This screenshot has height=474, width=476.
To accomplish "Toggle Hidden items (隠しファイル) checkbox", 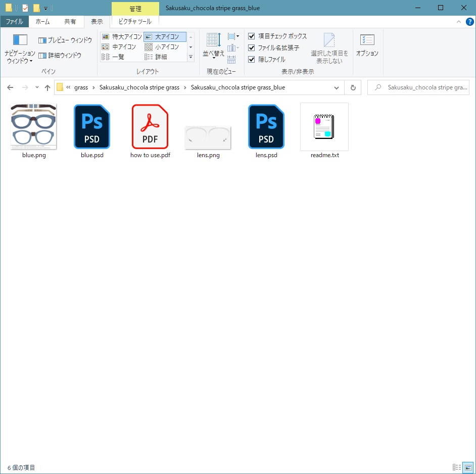I will (267, 59).
